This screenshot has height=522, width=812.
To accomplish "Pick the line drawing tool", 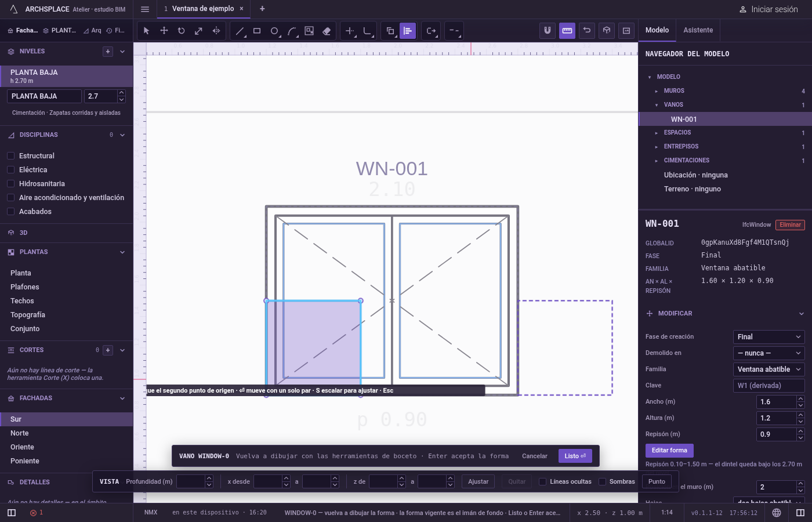I will (x=240, y=31).
